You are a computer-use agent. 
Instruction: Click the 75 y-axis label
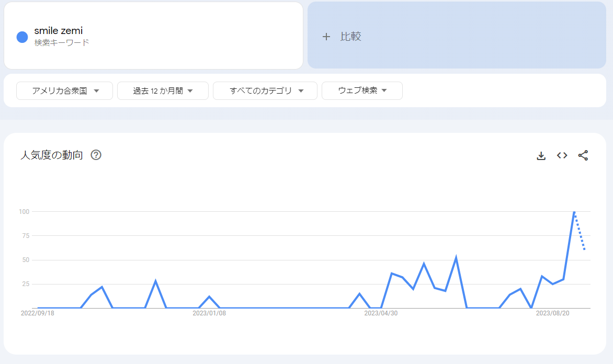(26, 236)
